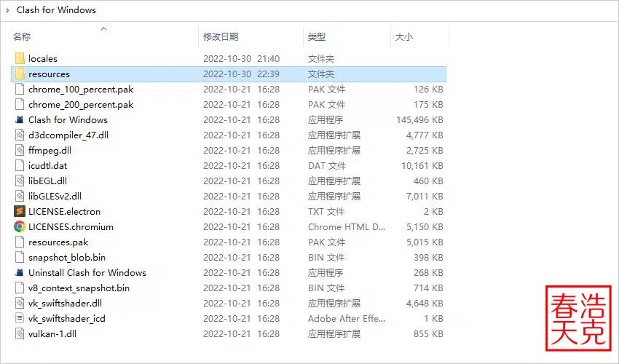Click the locales folder icon
This screenshot has height=364, width=619.
[x=20, y=58]
